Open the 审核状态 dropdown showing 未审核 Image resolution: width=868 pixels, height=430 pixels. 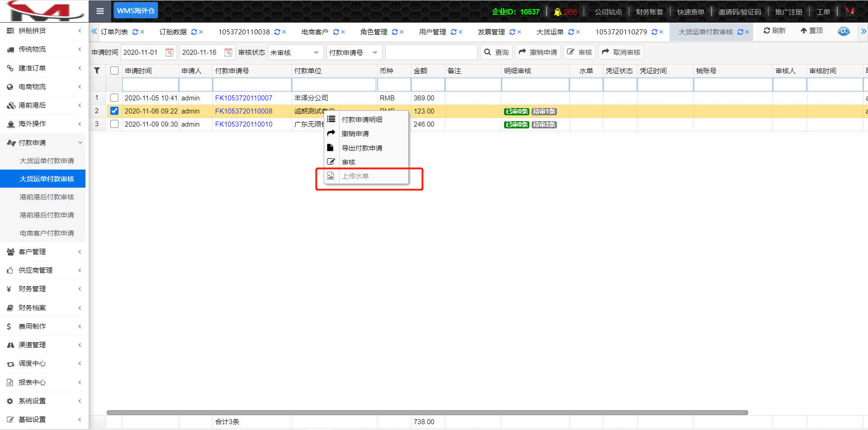pos(296,52)
